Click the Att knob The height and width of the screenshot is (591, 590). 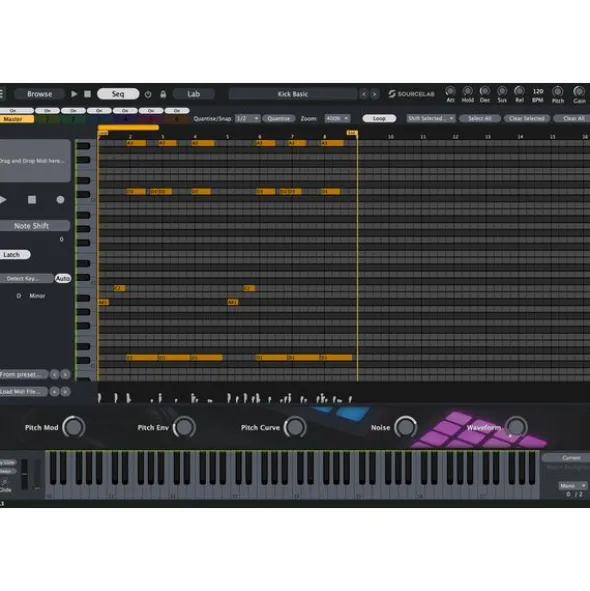coord(450,91)
